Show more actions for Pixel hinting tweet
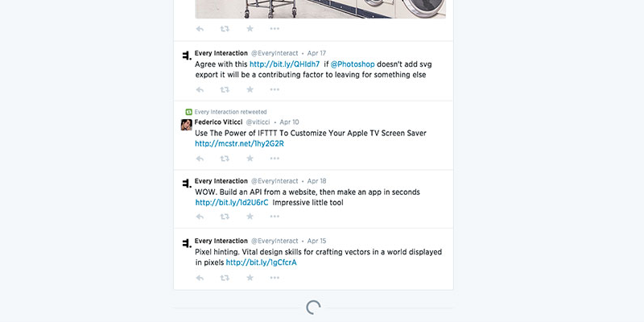 pyautogui.click(x=275, y=278)
